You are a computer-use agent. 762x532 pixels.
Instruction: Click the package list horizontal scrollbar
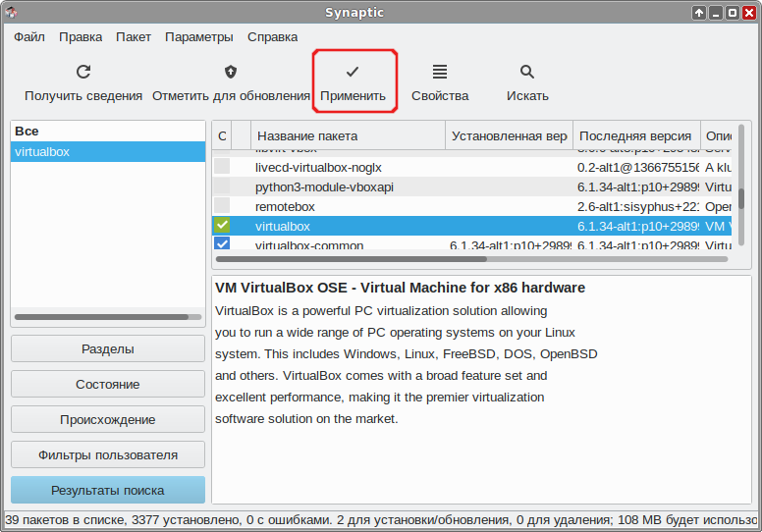coord(471,259)
